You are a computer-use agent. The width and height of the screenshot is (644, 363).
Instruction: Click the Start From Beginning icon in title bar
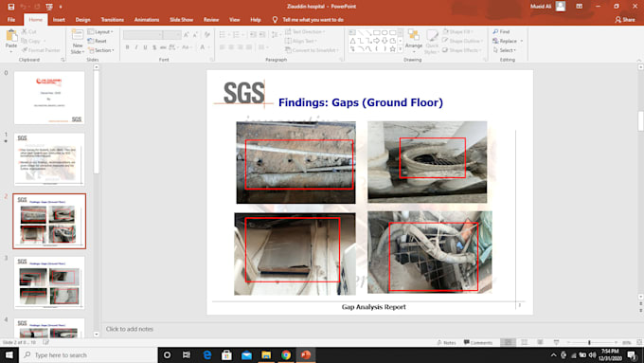(x=49, y=7)
